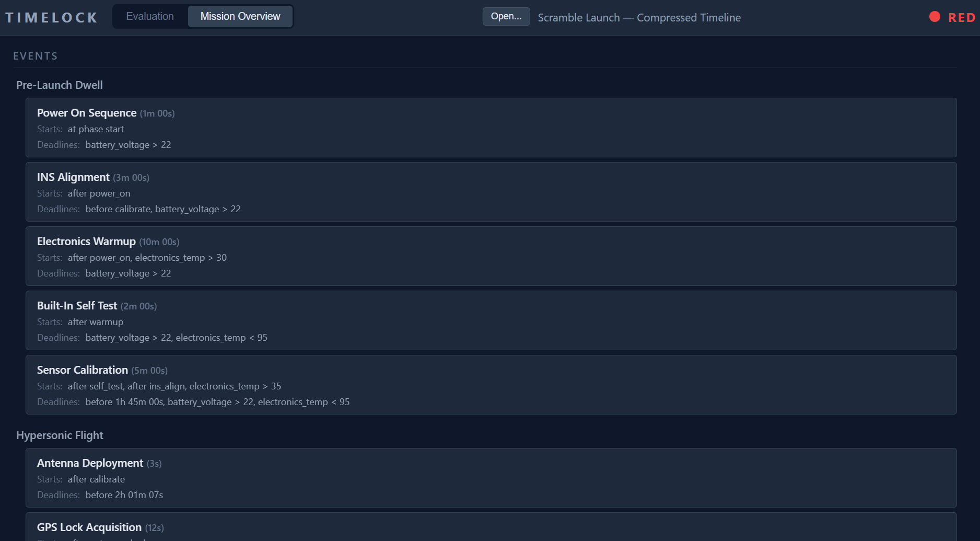The height and width of the screenshot is (541, 980).
Task: Click the red status indicator dot
Action: pyautogui.click(x=935, y=17)
